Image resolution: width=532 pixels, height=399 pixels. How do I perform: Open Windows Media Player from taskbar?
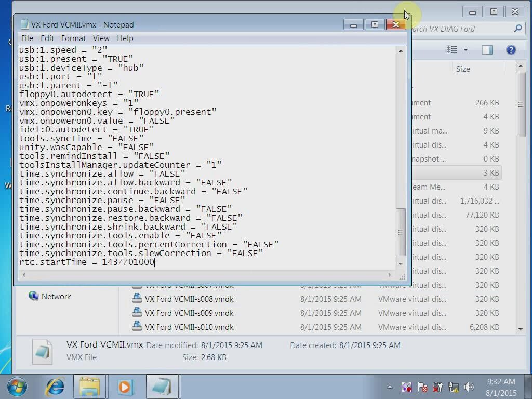tap(125, 387)
